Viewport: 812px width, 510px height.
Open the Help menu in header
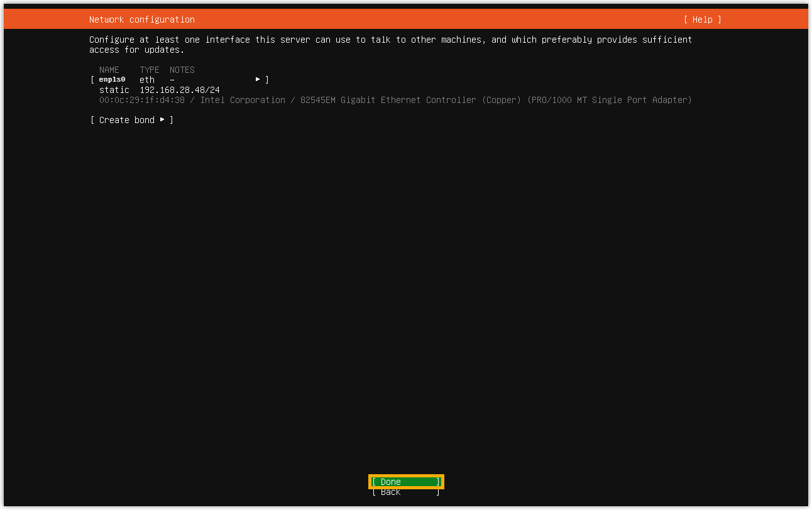coord(702,19)
